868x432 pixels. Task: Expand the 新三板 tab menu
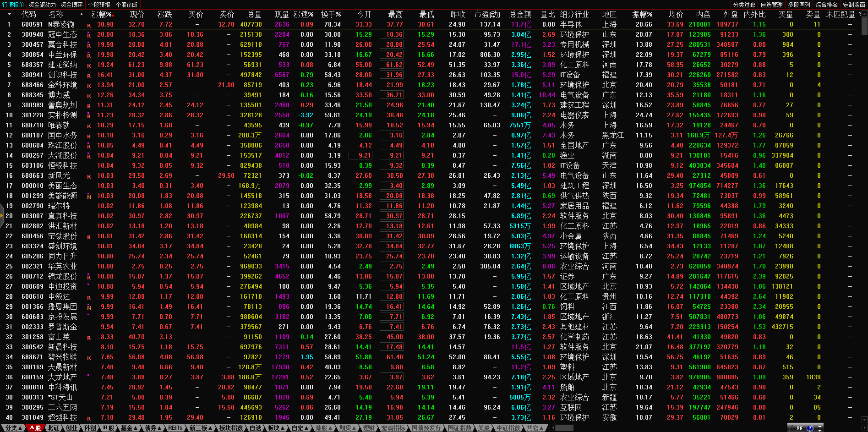click(201, 428)
